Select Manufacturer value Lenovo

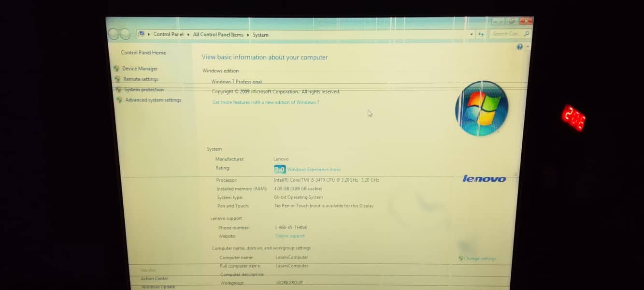[x=281, y=159]
